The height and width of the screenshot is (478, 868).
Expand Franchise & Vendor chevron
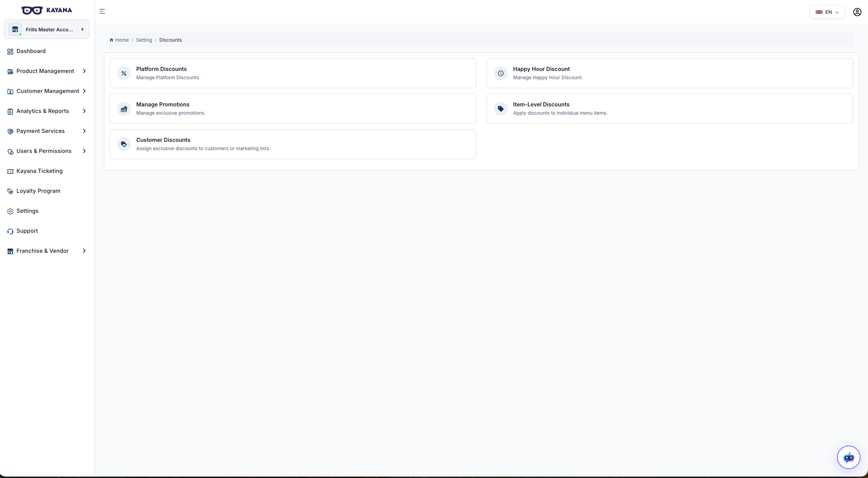pyautogui.click(x=84, y=251)
